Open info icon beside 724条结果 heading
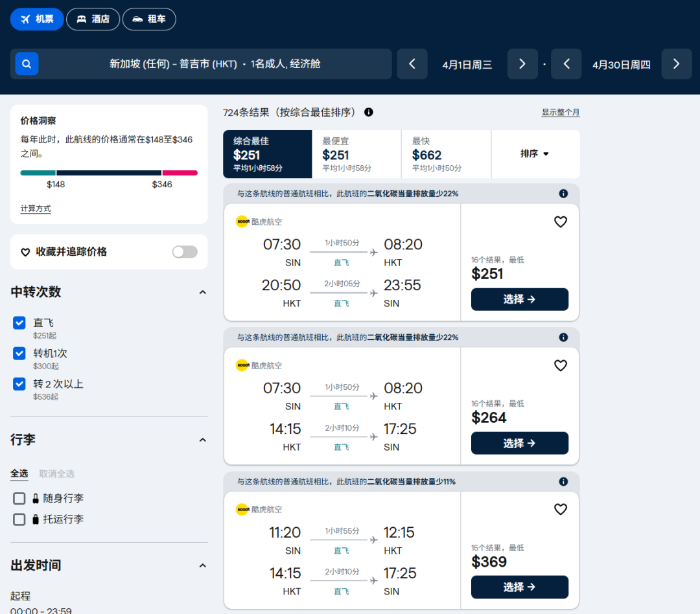Screen dimensions: 700x614 (369, 112)
